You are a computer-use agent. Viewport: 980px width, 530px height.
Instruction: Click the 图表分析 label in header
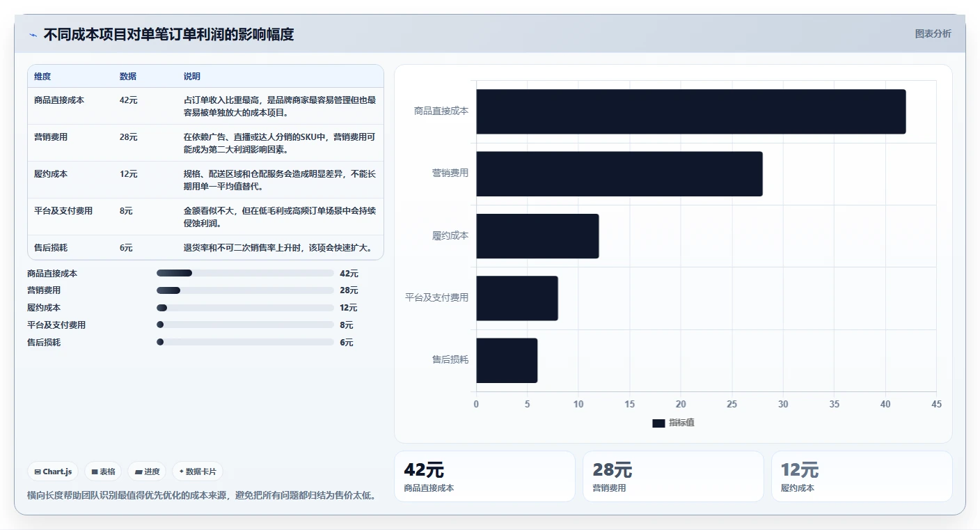click(933, 33)
